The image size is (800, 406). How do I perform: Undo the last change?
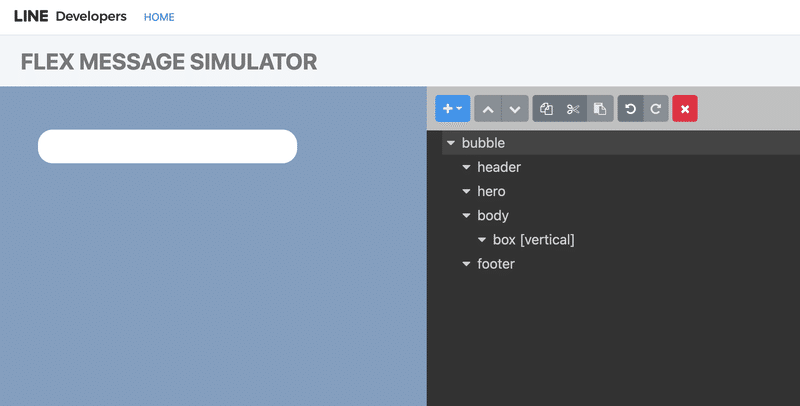631,109
